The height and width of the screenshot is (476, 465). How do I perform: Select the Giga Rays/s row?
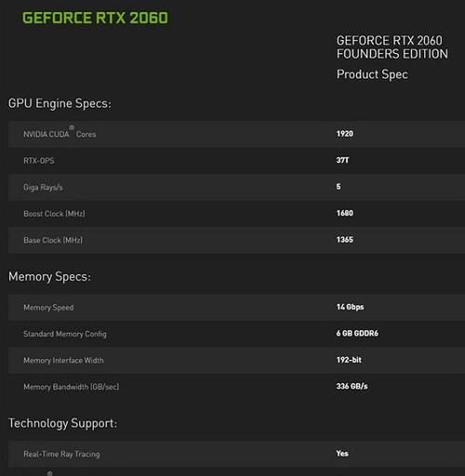click(x=236, y=187)
